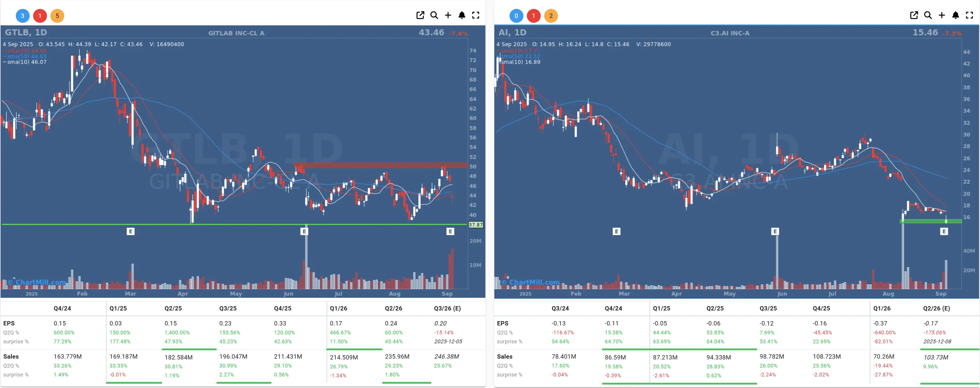
Task: Click AI estimated EPS date 2025-12-08
Action: tap(937, 342)
